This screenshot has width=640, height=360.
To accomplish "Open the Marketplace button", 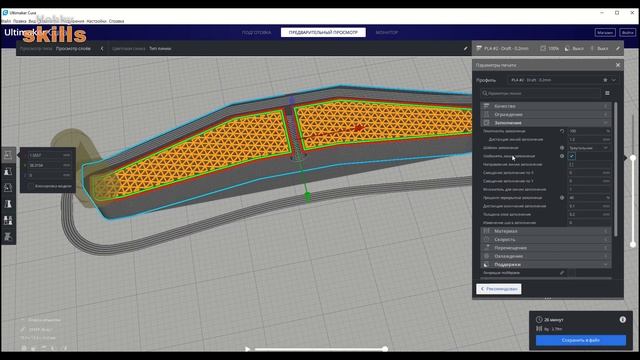I will [x=605, y=32].
